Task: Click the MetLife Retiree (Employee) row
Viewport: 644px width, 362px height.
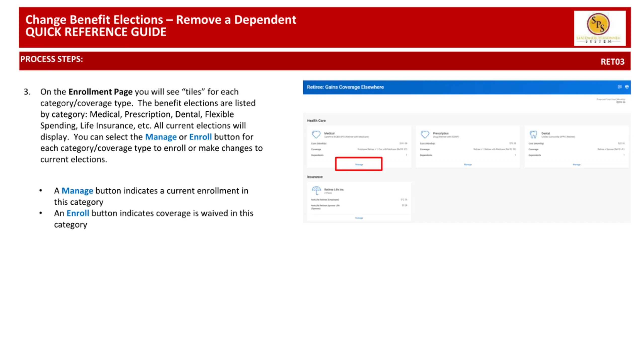Action: point(359,200)
